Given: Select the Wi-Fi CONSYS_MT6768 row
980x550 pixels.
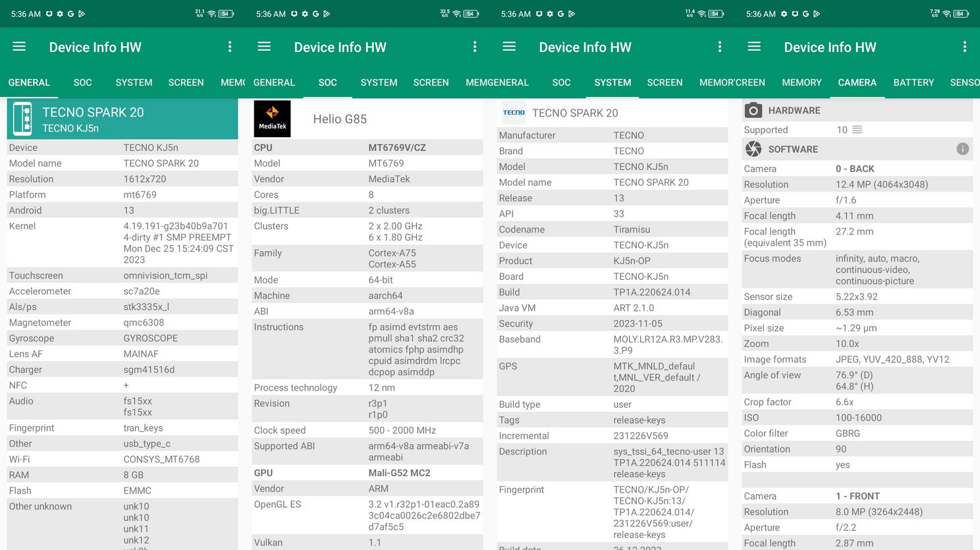Looking at the screenshot, I should pyautogui.click(x=122, y=459).
